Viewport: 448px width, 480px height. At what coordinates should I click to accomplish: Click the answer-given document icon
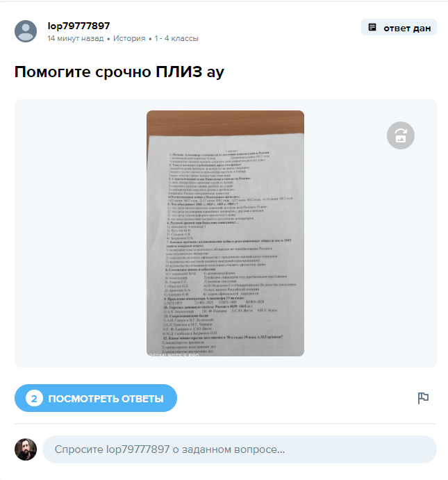[372, 27]
